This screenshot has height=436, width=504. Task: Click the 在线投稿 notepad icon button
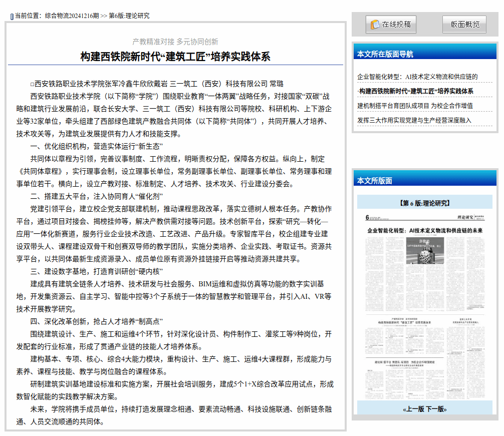(x=391, y=24)
